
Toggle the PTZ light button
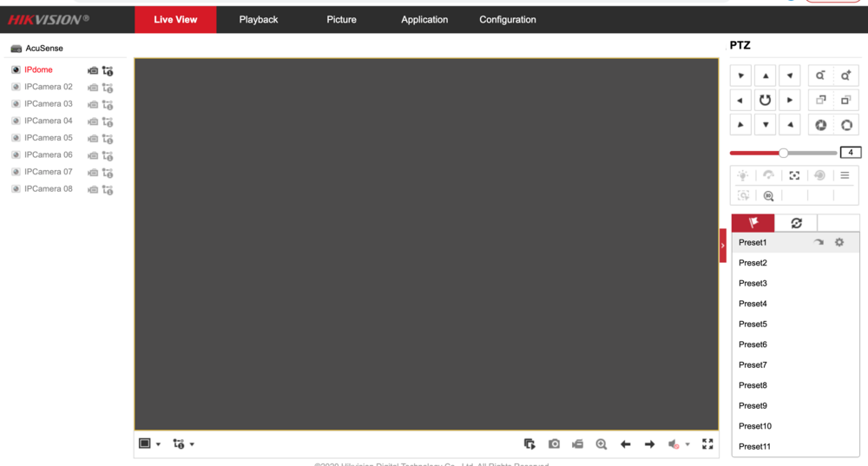coord(743,175)
